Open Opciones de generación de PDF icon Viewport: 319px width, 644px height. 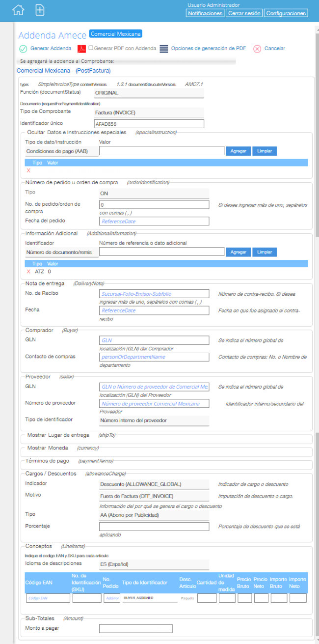[x=164, y=49]
